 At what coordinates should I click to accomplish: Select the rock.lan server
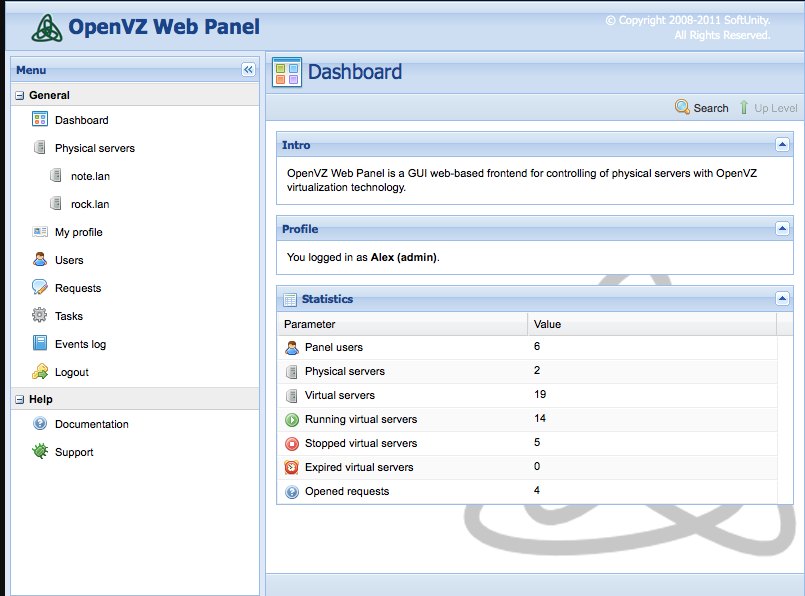pos(90,204)
